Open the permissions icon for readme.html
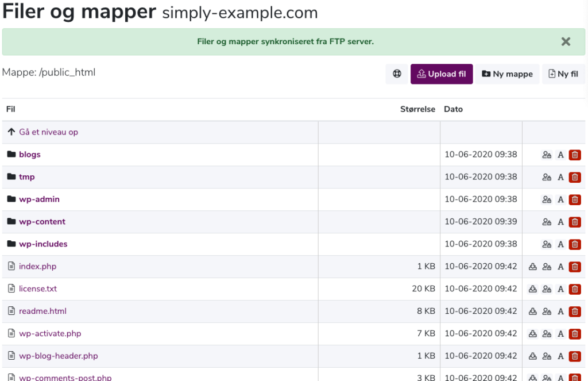Viewport: 588px width, 381px height. 547,311
